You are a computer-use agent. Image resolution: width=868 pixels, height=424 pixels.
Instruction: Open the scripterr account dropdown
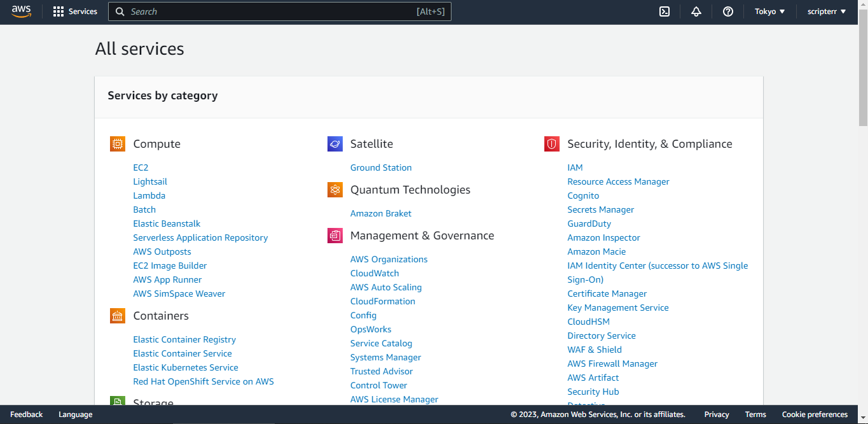coord(827,11)
